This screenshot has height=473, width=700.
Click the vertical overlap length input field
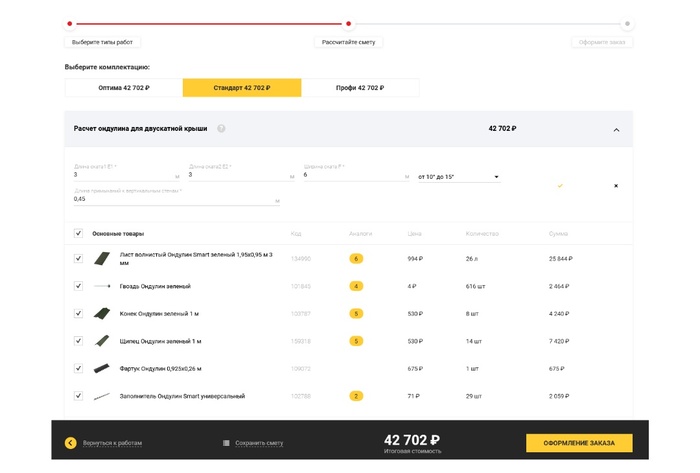(x=175, y=199)
